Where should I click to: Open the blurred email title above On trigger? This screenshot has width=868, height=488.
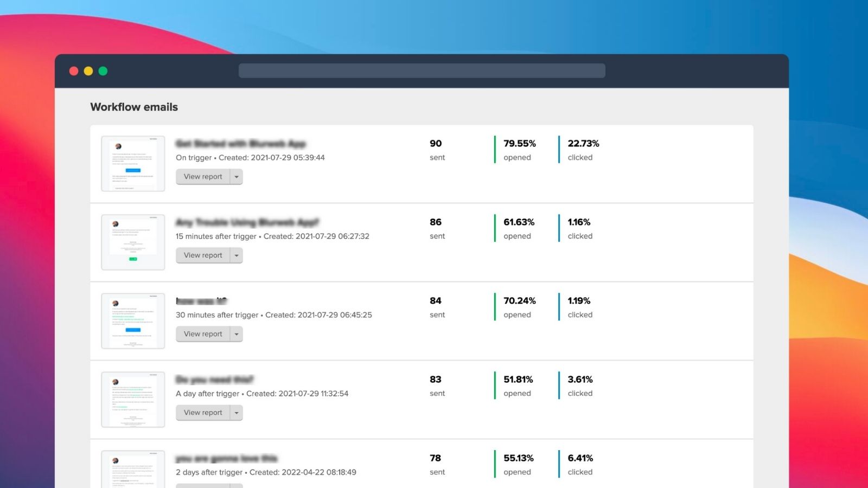pos(241,144)
